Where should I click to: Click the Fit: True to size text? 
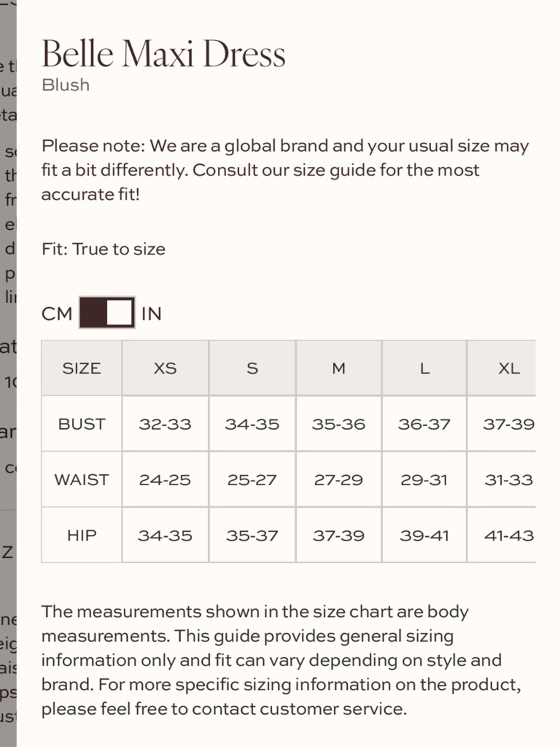(x=104, y=249)
